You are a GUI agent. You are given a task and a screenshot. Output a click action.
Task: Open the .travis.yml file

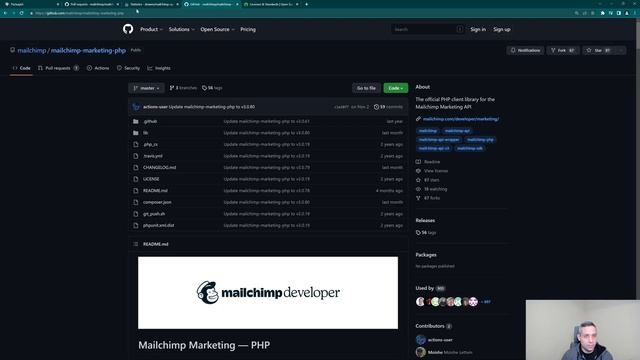pos(153,156)
